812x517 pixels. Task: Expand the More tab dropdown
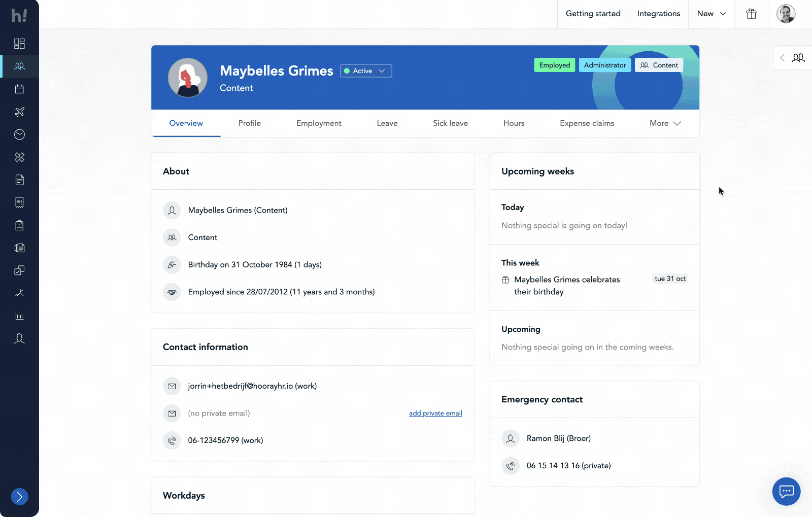click(665, 123)
